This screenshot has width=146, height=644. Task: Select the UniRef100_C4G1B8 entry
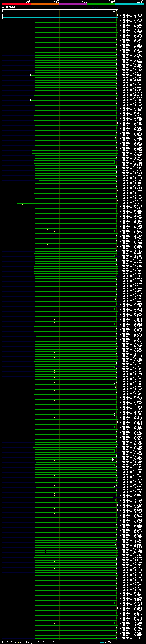(x=131, y=608)
